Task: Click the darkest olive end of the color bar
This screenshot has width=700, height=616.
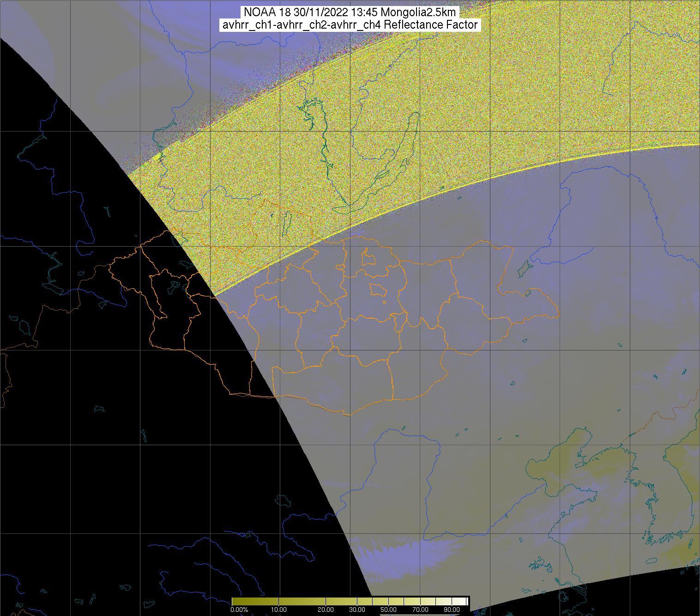Action: click(235, 601)
